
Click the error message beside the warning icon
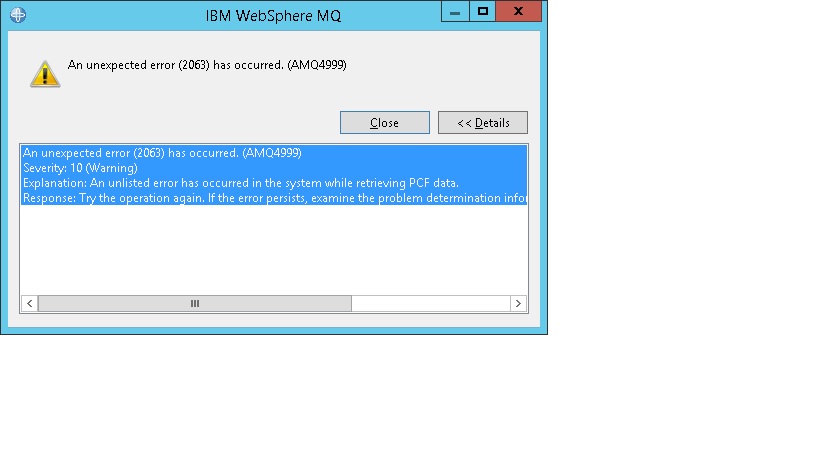(207, 65)
